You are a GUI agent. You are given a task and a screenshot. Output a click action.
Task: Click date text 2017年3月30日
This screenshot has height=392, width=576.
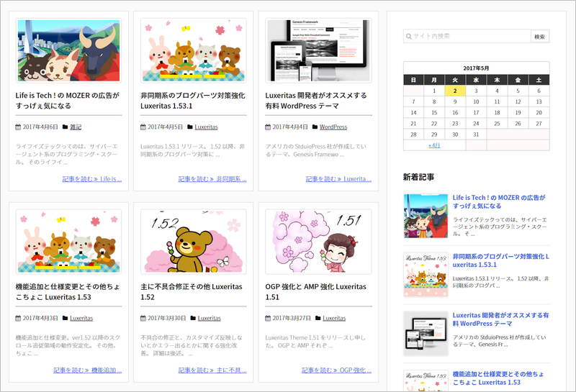pos(167,318)
